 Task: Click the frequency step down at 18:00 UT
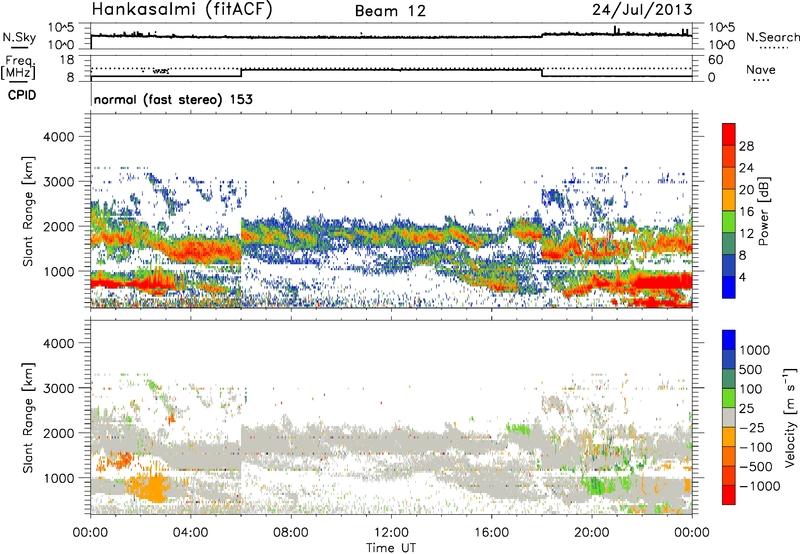tap(542, 72)
